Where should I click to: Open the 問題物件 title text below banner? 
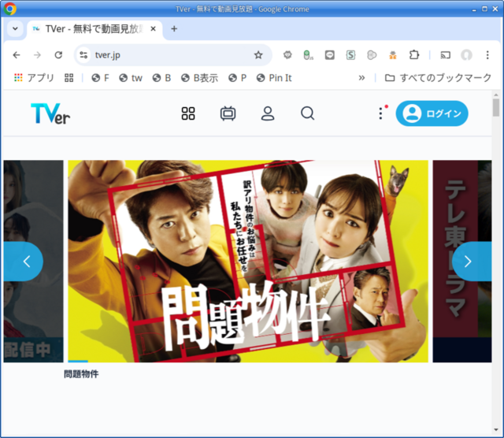tap(81, 374)
